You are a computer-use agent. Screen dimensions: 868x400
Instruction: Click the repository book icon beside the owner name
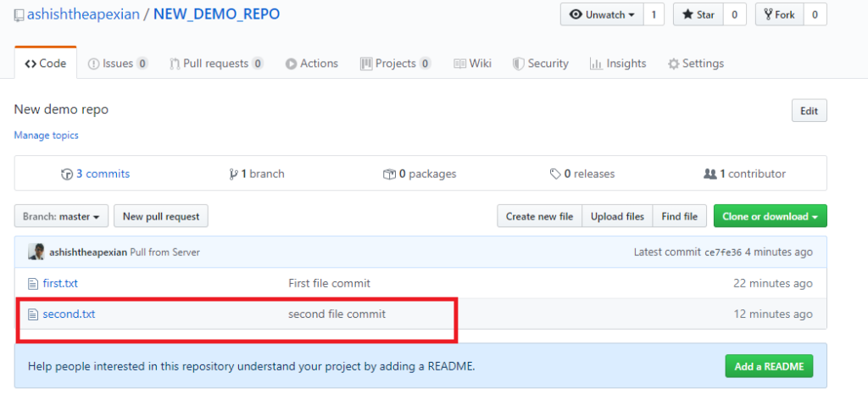coord(19,15)
